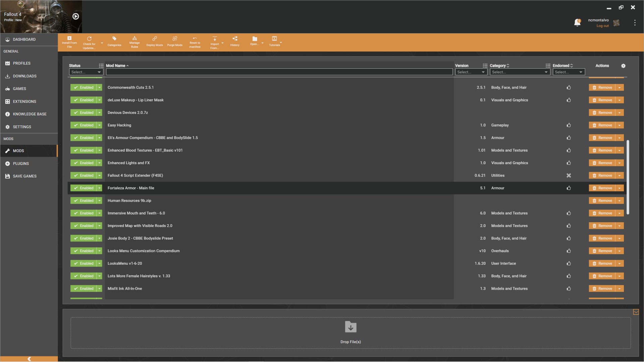The height and width of the screenshot is (362, 644).
Task: Open Categories from the toolbar
Action: coord(114,42)
